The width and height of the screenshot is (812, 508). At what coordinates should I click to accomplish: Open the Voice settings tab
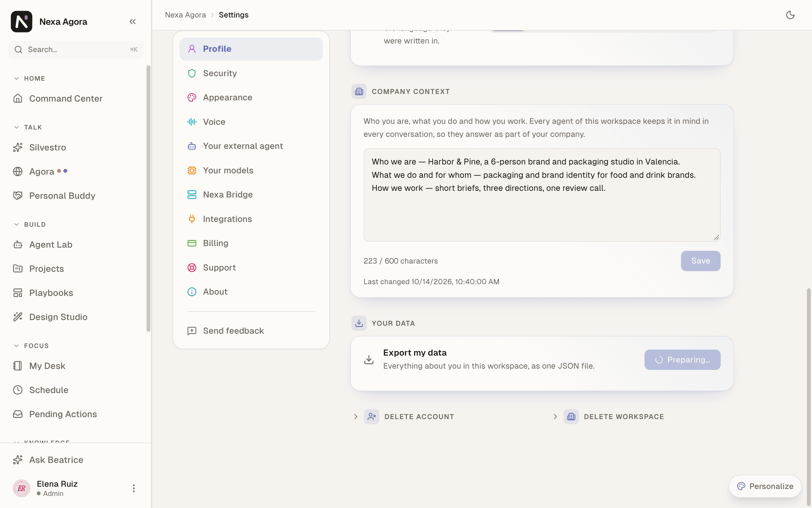251,122
